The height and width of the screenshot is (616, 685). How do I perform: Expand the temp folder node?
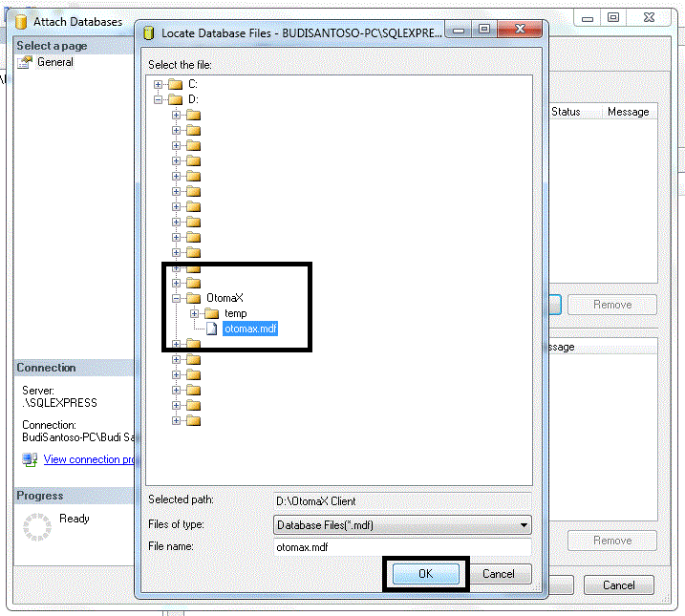[194, 313]
